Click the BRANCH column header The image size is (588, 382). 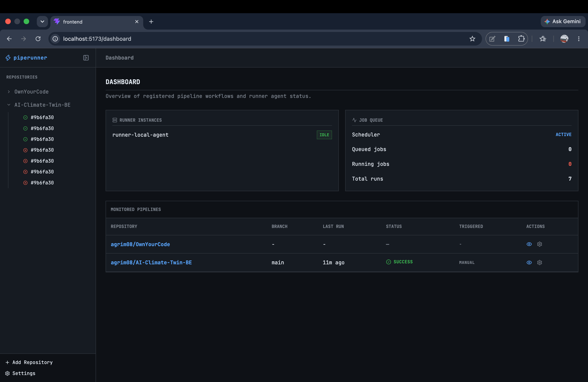[x=279, y=226]
